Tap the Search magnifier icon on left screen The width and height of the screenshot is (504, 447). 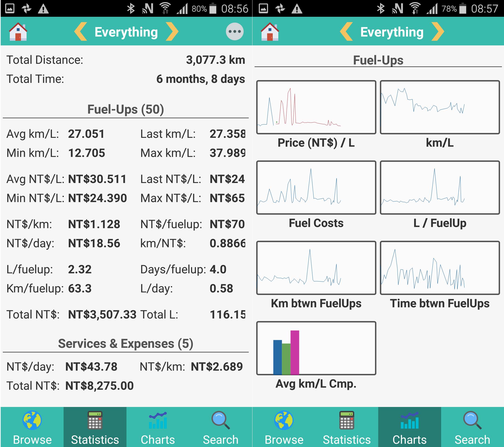220,420
